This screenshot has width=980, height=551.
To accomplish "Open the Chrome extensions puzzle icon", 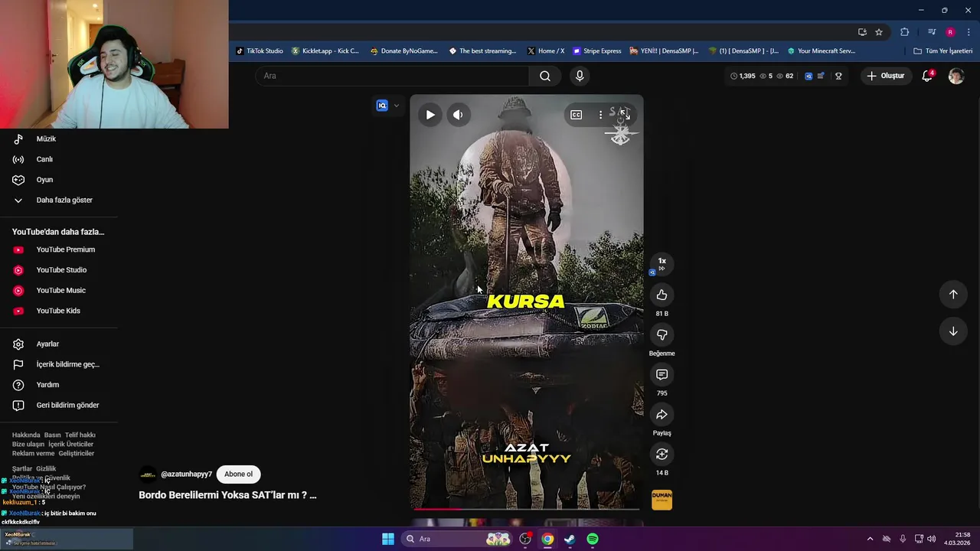I will 904,32.
